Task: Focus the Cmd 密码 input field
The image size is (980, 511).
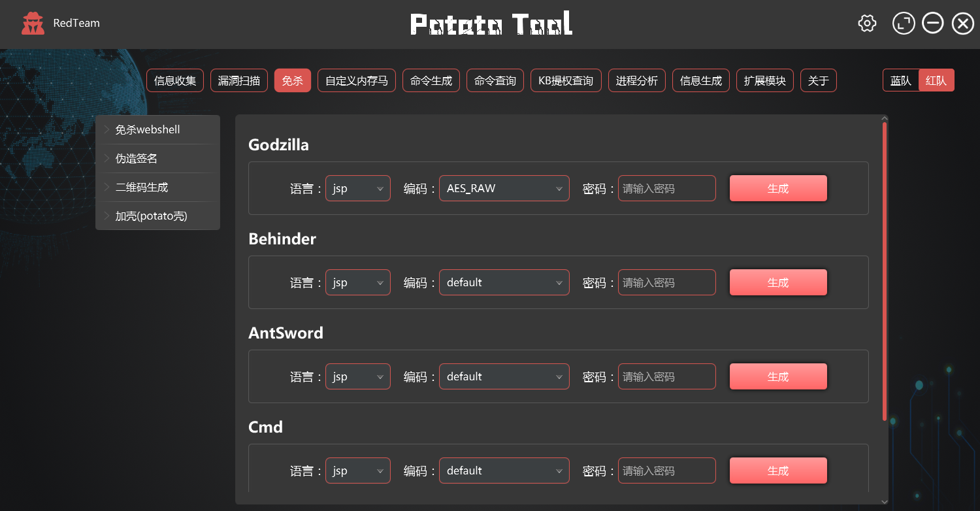Action: (667, 470)
